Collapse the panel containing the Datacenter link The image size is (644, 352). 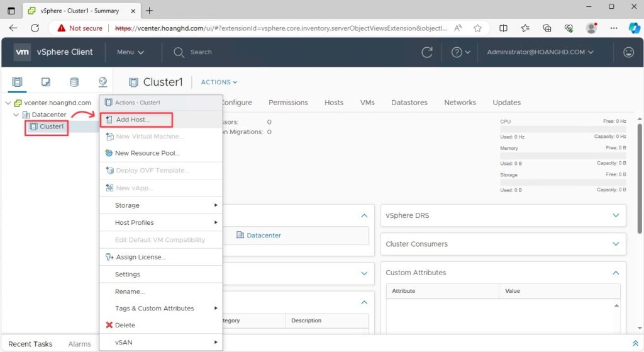click(x=364, y=215)
